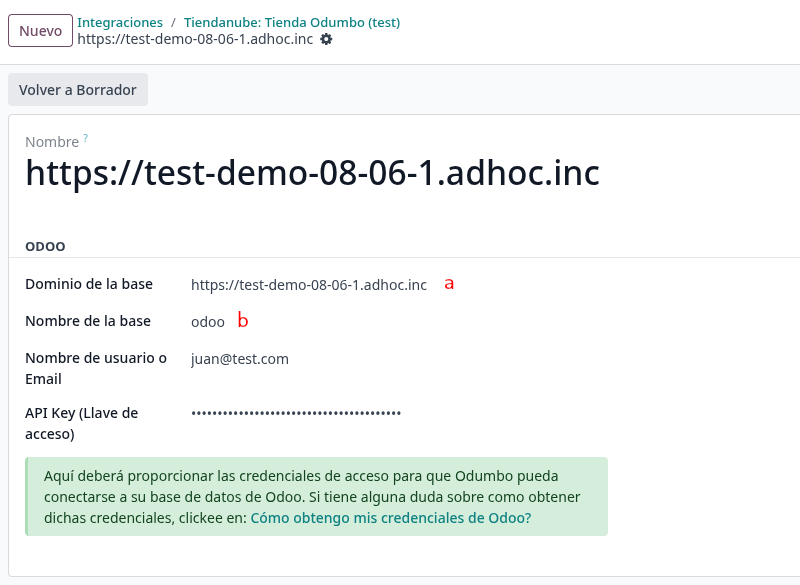
Task: Click the juan@test.com email field
Action: (240, 359)
